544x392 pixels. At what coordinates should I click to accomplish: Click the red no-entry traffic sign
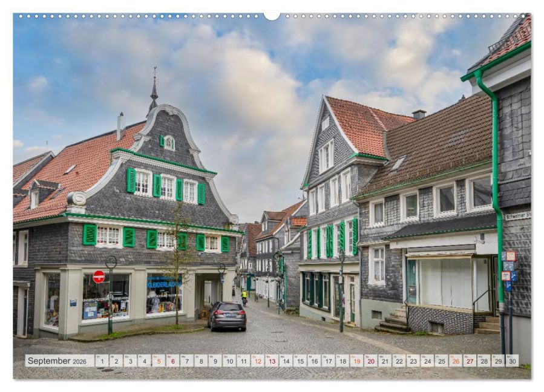coord(99,276)
